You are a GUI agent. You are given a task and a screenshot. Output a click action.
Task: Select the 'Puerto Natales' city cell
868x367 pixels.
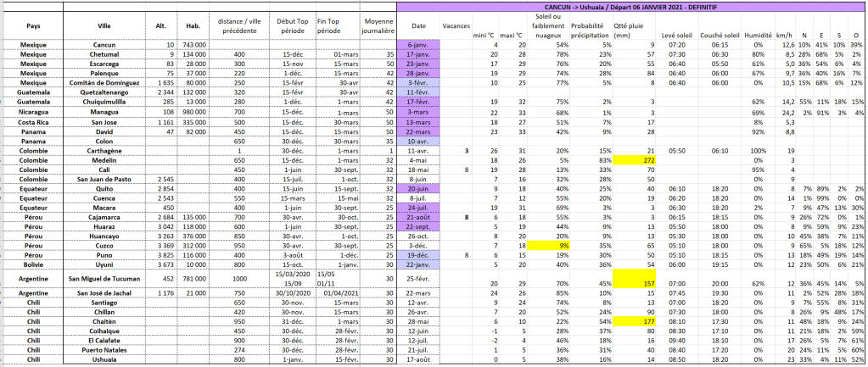(104, 349)
